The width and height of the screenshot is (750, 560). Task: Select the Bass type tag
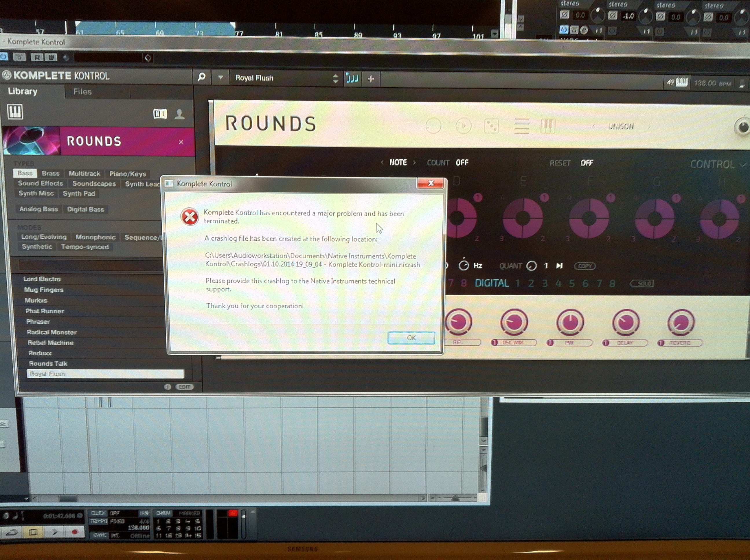tap(25, 173)
